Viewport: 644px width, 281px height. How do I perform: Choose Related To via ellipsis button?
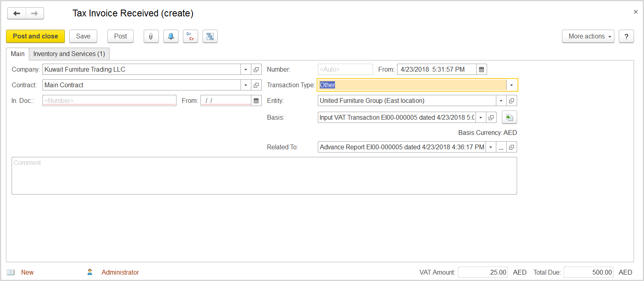(x=501, y=147)
